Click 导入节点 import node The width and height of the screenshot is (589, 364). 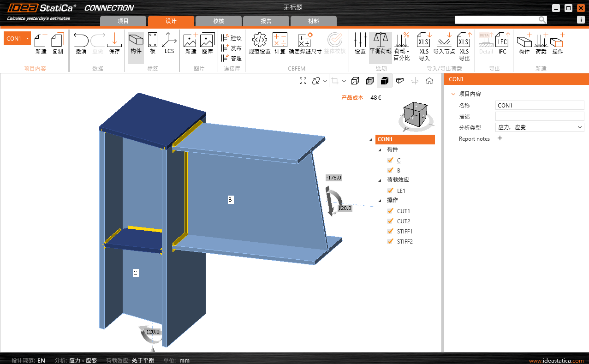(444, 44)
